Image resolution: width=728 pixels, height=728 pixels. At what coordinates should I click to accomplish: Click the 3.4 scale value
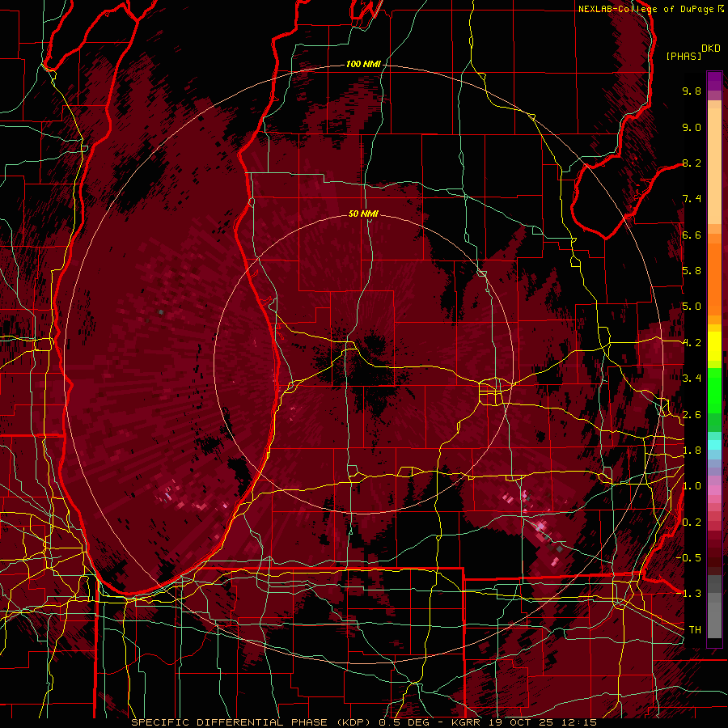pos(692,379)
